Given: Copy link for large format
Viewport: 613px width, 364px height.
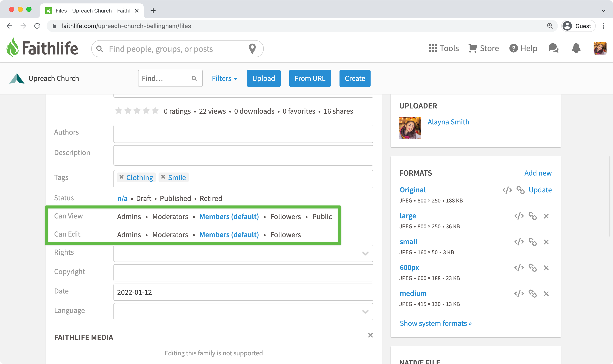Looking at the screenshot, I should click(532, 216).
